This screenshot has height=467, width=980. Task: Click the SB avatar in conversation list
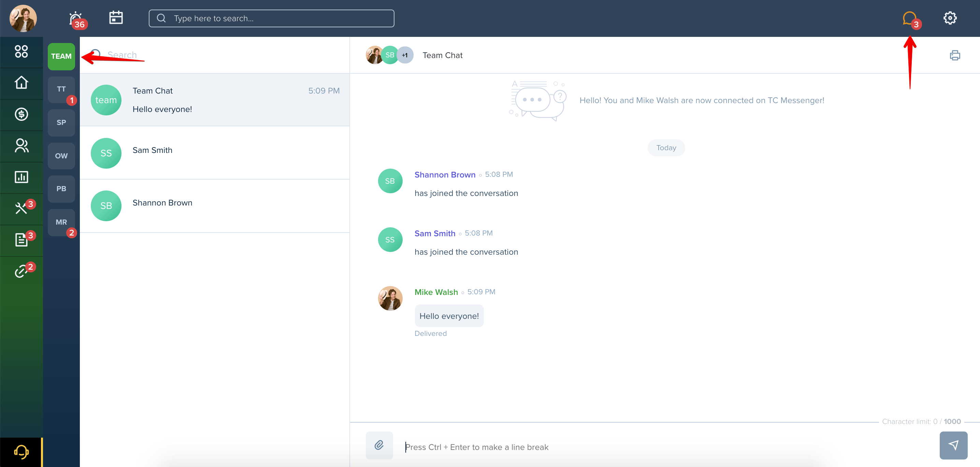coord(106,206)
